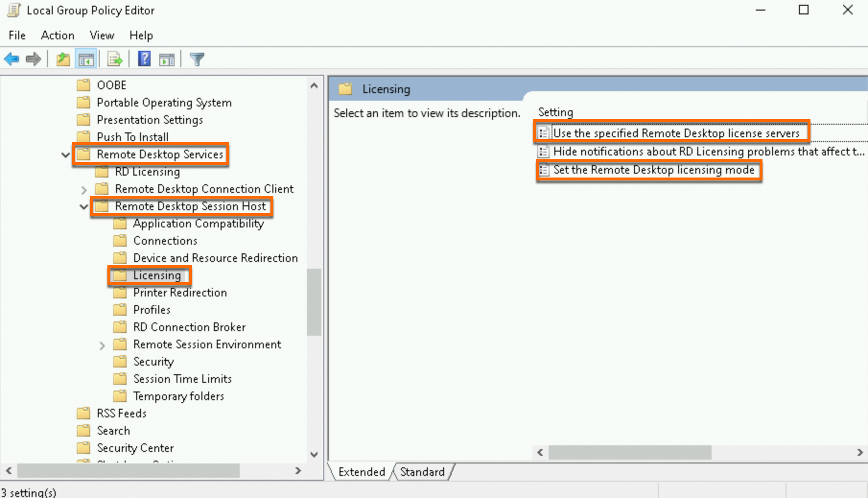The width and height of the screenshot is (868, 498).
Task: Minimize the Local Group Policy Editor window
Action: coord(761,10)
